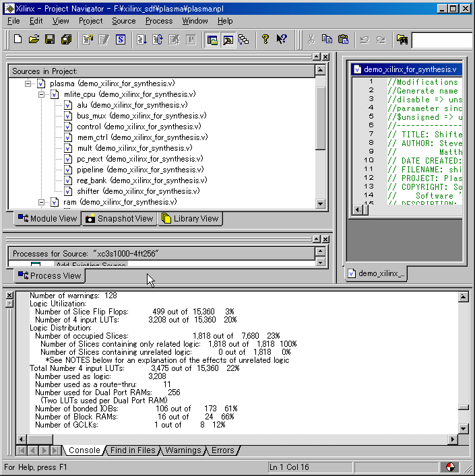
Task: Click the Copy toolbar icon
Action: [x=327, y=40]
